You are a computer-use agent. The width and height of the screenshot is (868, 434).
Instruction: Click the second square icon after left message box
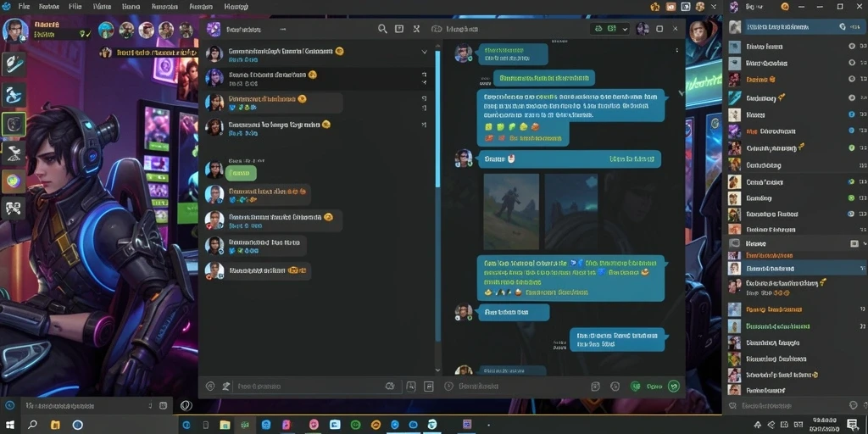click(428, 387)
